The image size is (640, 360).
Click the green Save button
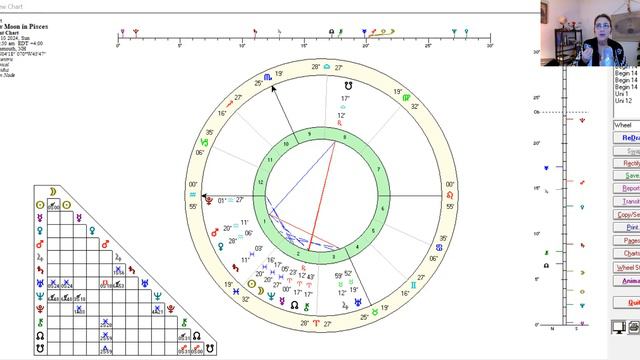[627, 176]
